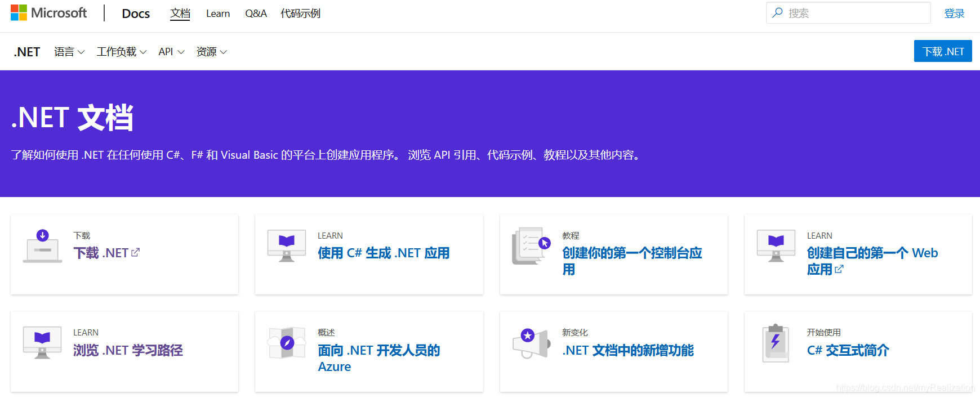Click the checklist icon beside 创建你的第一个控制台应用
This screenshot has width=980, height=398.
pyautogui.click(x=531, y=246)
